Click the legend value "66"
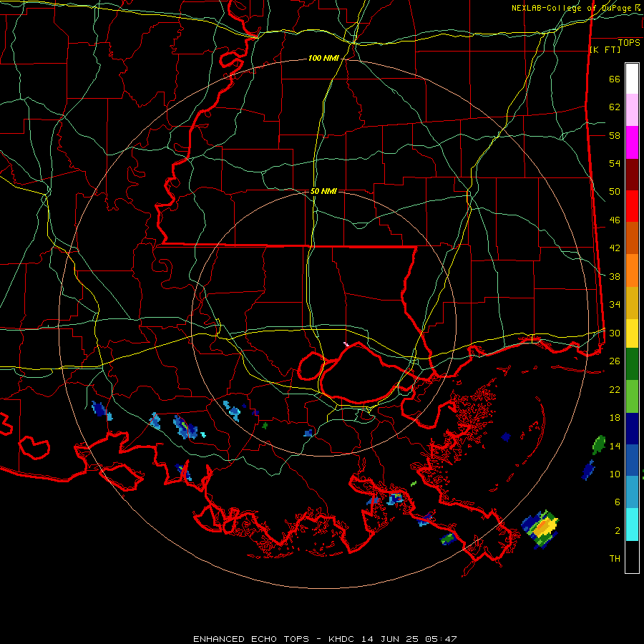 (x=615, y=79)
